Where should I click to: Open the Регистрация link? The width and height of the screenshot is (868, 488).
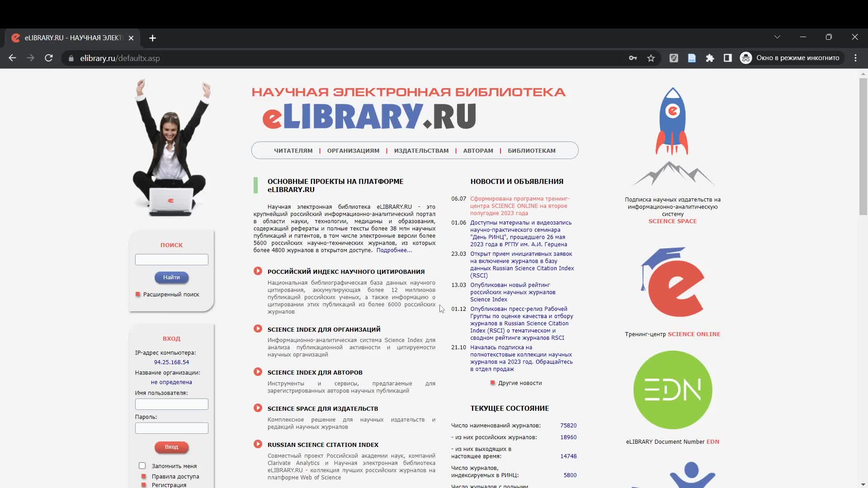tap(169, 485)
